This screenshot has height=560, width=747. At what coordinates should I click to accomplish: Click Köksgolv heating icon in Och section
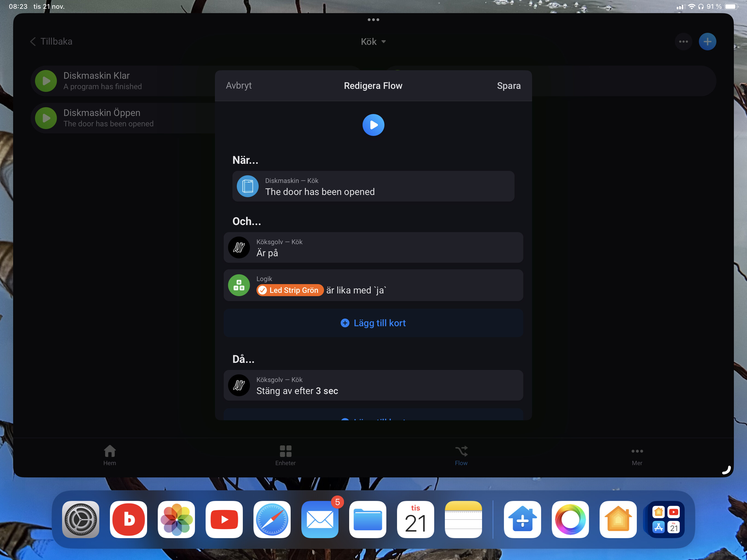pyautogui.click(x=239, y=247)
